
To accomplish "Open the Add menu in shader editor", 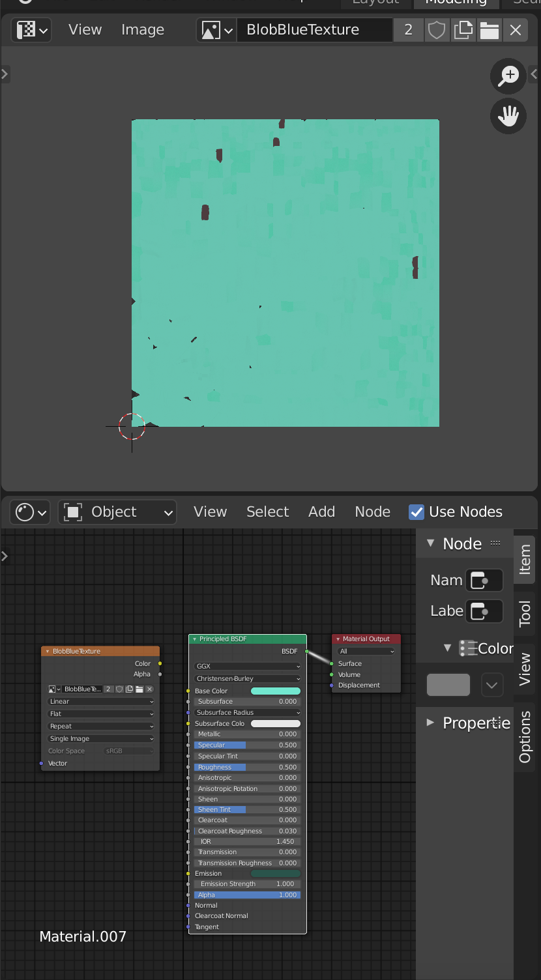I will [x=321, y=512].
